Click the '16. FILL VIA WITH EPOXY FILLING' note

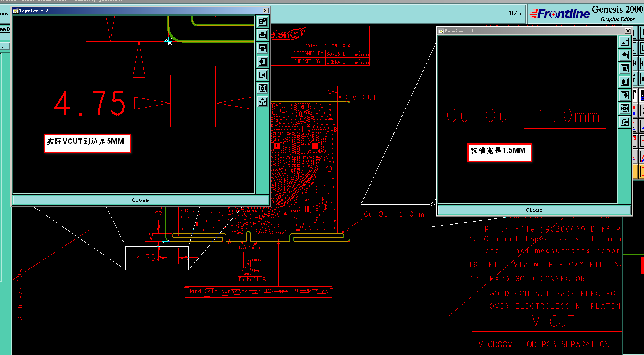545,265
